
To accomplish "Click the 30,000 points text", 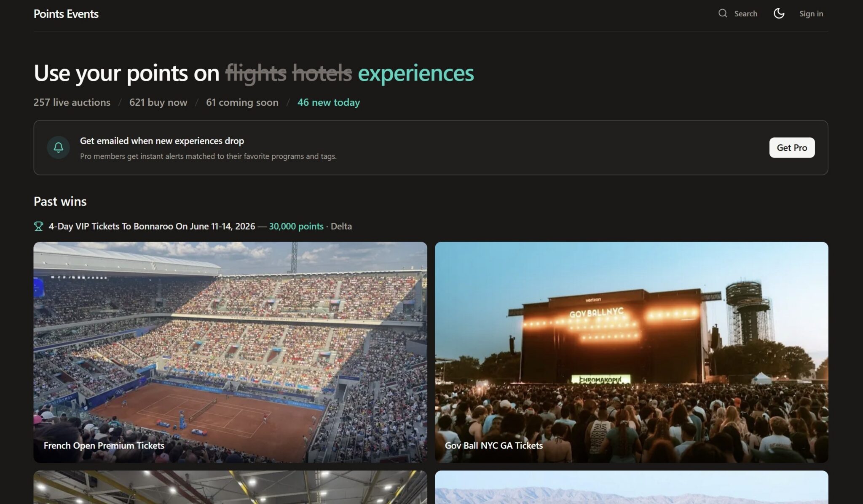I will click(x=296, y=227).
